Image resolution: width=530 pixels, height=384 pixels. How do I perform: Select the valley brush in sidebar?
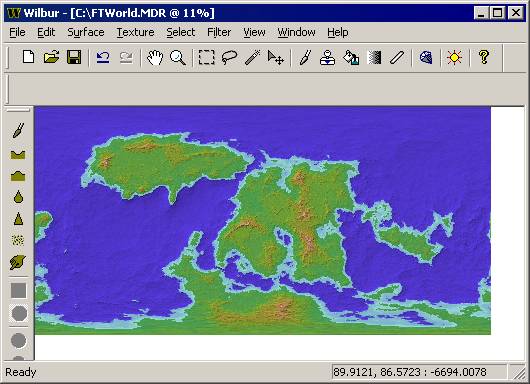tap(18, 154)
